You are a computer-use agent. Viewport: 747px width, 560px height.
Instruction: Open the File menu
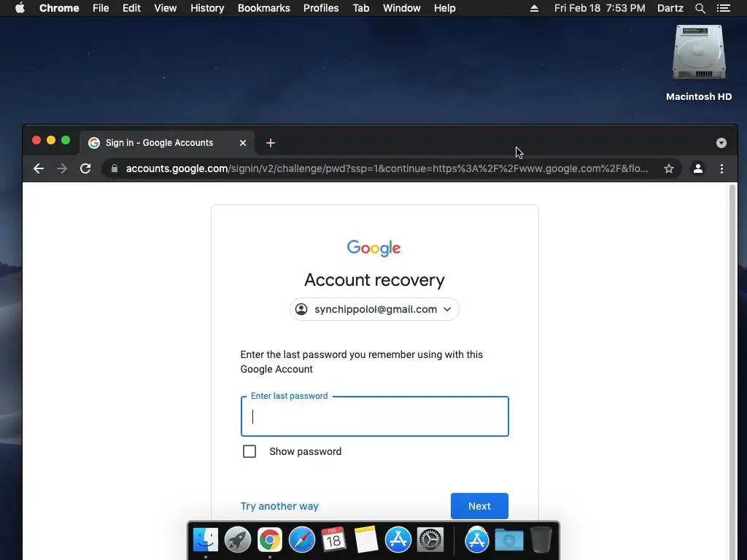point(101,8)
